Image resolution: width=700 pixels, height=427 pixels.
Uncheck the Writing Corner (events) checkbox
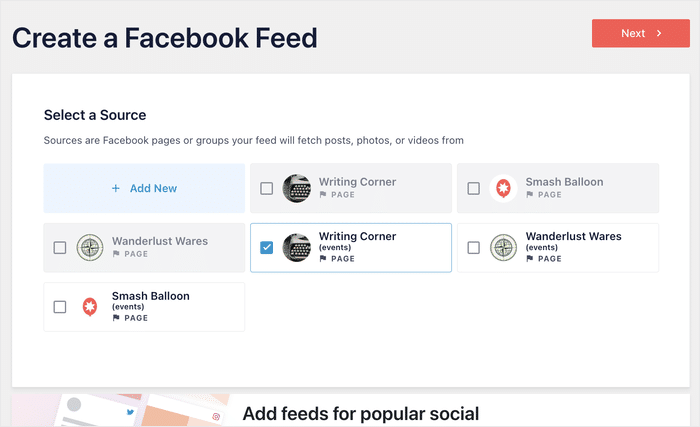coord(267,247)
